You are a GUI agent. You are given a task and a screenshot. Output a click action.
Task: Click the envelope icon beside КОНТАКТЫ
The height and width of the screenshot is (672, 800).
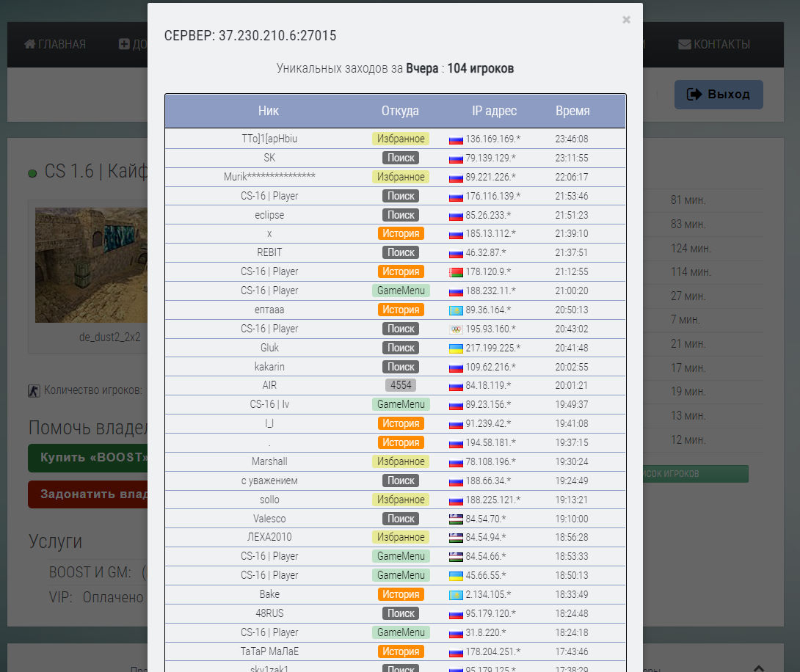click(x=684, y=44)
